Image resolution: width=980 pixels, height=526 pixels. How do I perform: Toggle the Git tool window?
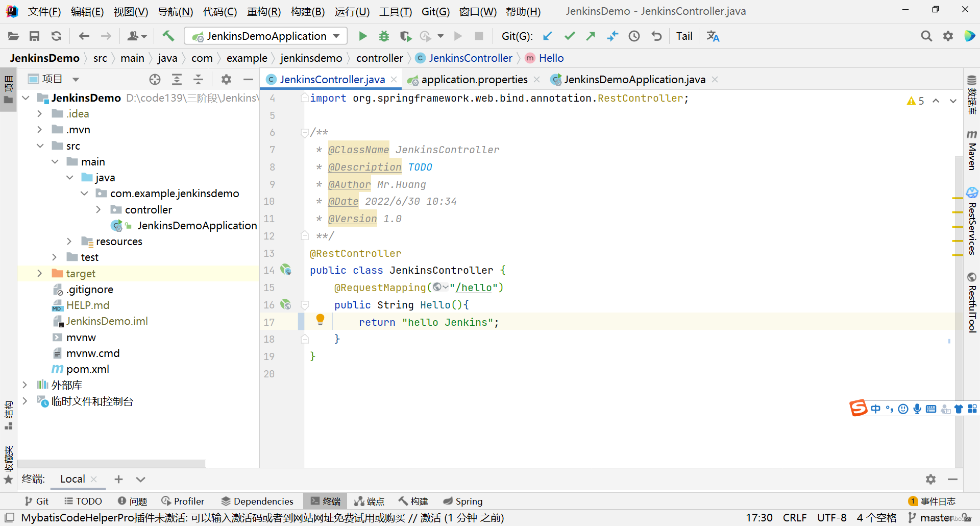37,501
